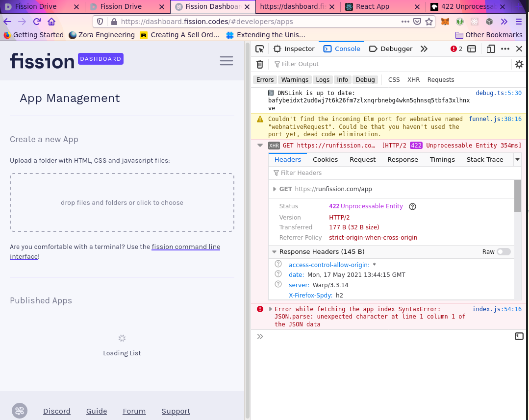Open source link index.js:54:16
Image resolution: width=529 pixels, height=420 pixels.
point(497,309)
